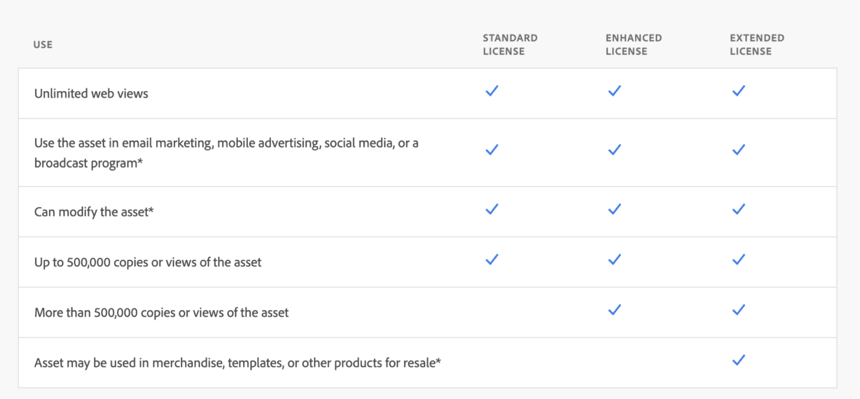The width and height of the screenshot is (860, 399).
Task: Click Extended License checkmark for More than 500,000 copies
Action: tap(738, 310)
